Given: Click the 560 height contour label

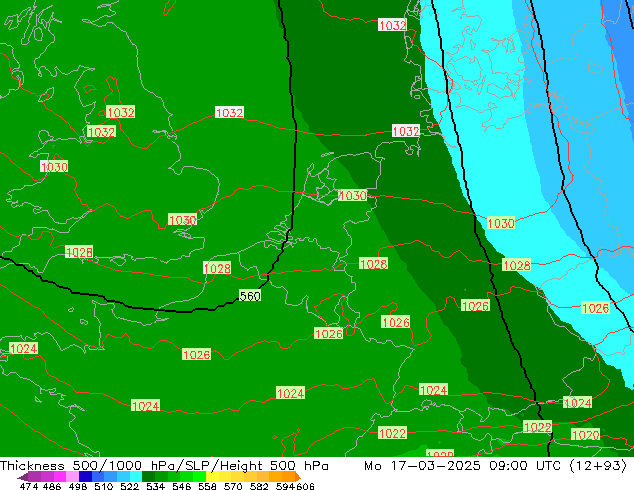Looking at the screenshot, I should [250, 296].
